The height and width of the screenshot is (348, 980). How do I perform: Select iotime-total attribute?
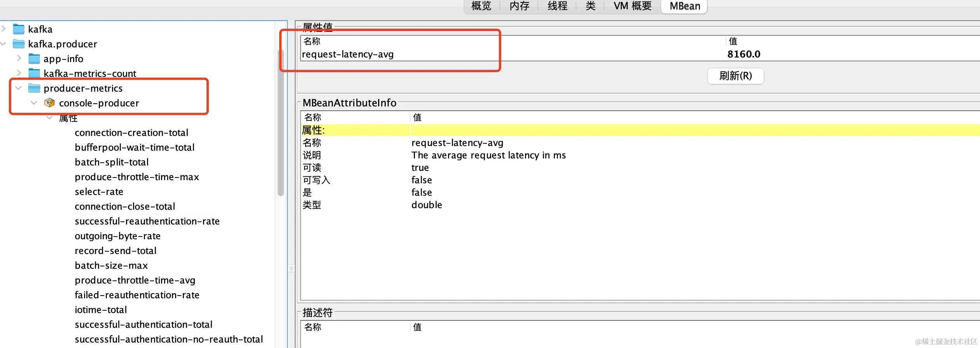click(x=101, y=310)
